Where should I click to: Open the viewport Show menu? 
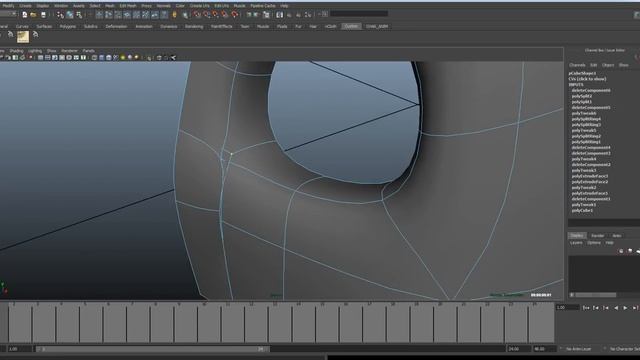51,51
